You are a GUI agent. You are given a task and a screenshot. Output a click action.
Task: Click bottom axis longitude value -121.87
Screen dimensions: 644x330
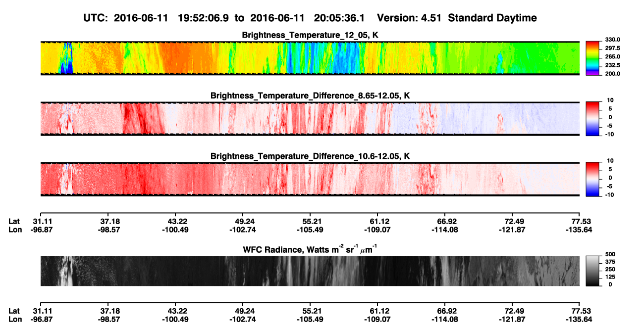tap(511, 319)
